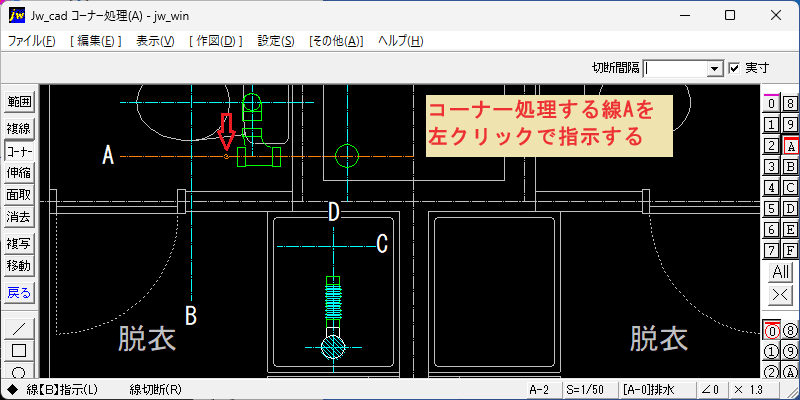Screen dimensions: 800x400
Task: Toggle layer group B square button
Action: 790,166
